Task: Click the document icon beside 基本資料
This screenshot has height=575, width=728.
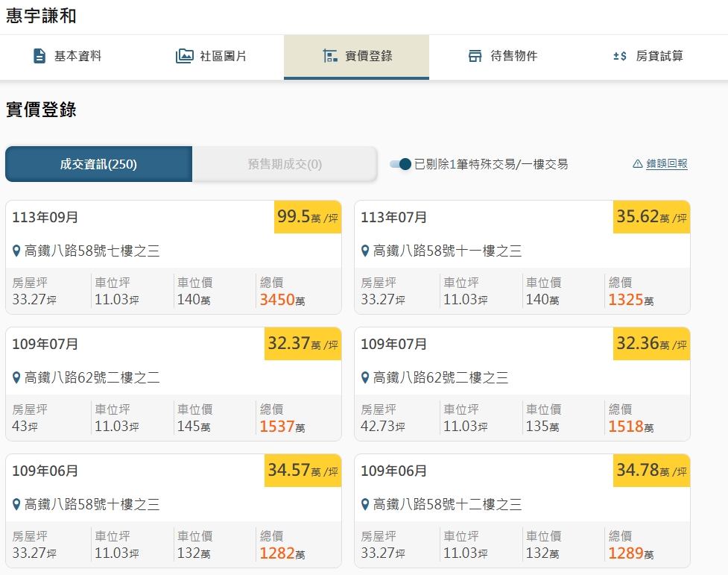Action: click(39, 57)
